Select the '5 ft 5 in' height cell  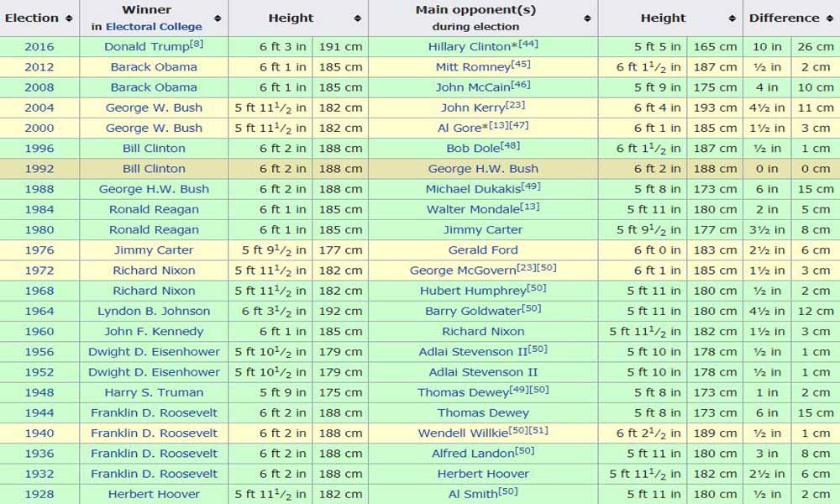point(643,46)
